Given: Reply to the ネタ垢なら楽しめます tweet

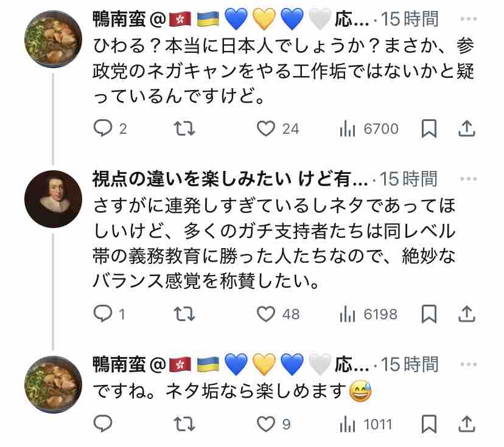Looking at the screenshot, I should [103, 424].
